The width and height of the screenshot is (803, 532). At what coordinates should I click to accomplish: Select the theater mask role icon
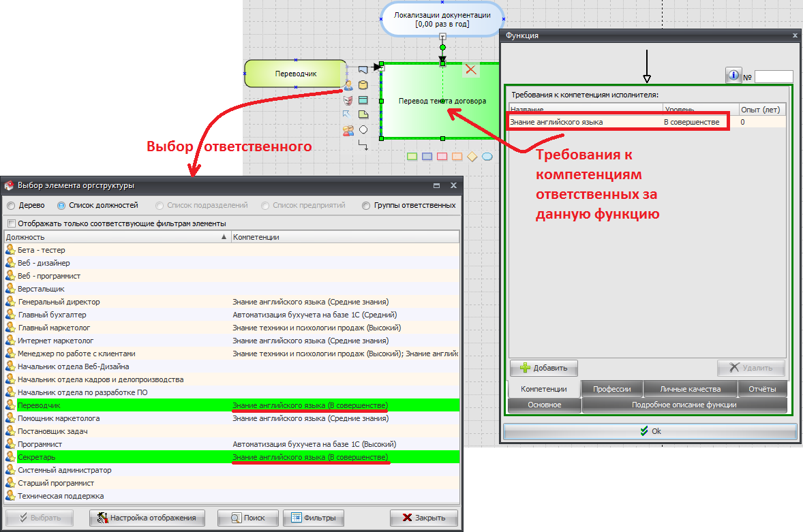tap(348, 100)
